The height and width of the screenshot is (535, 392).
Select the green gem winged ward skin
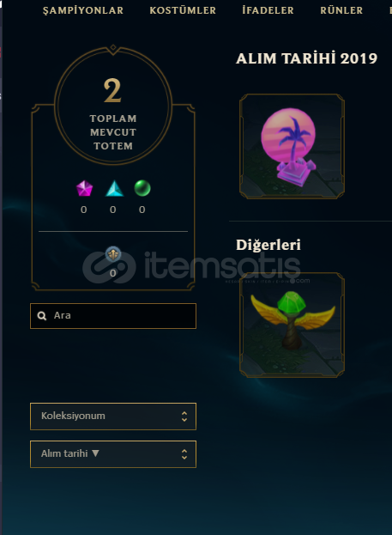click(292, 325)
